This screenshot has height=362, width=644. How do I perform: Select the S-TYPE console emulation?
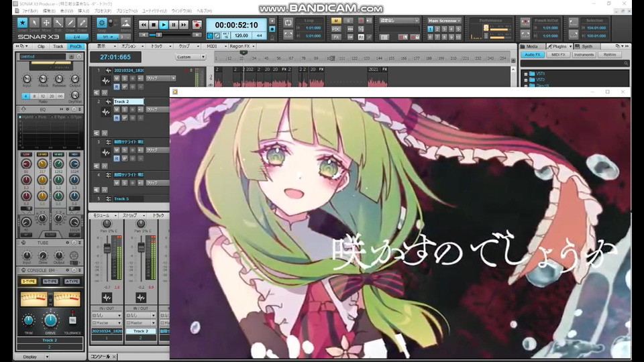(29, 281)
